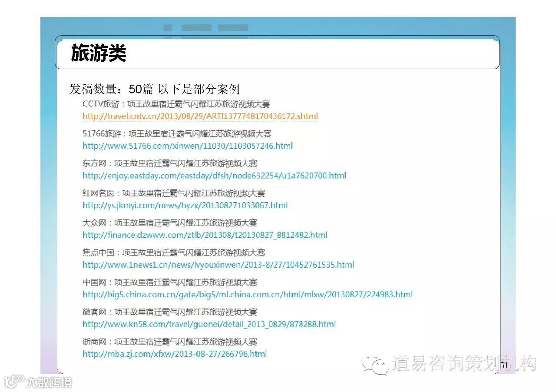The width and height of the screenshot is (556, 392).
Task: Select the 中国网 headline text
Action: (170, 282)
